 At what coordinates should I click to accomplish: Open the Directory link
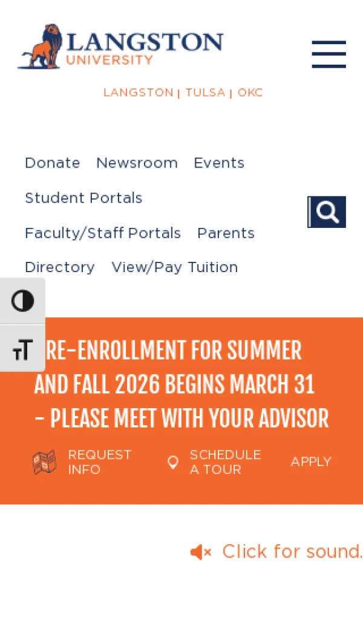tap(60, 267)
